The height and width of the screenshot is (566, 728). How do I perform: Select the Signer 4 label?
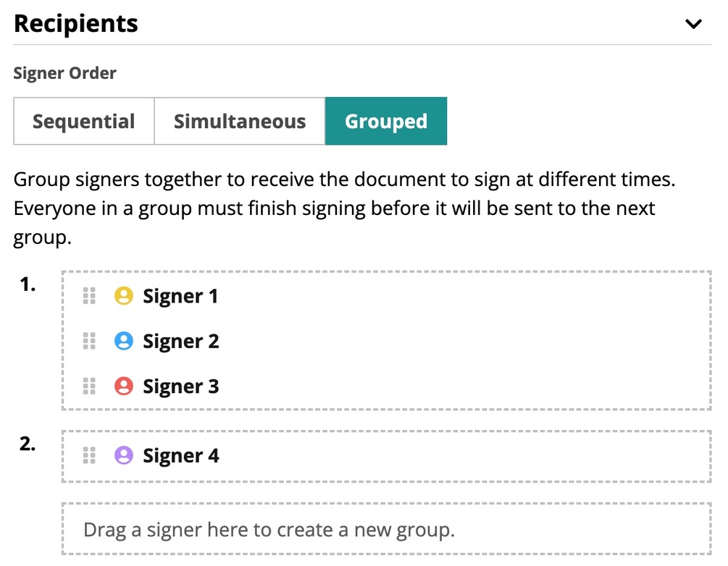coord(180,455)
